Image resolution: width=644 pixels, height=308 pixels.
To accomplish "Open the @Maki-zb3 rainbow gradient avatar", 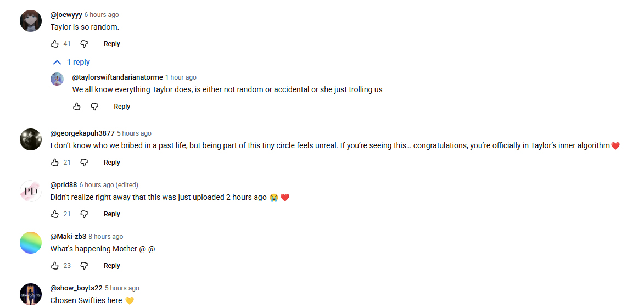I will tap(31, 243).
